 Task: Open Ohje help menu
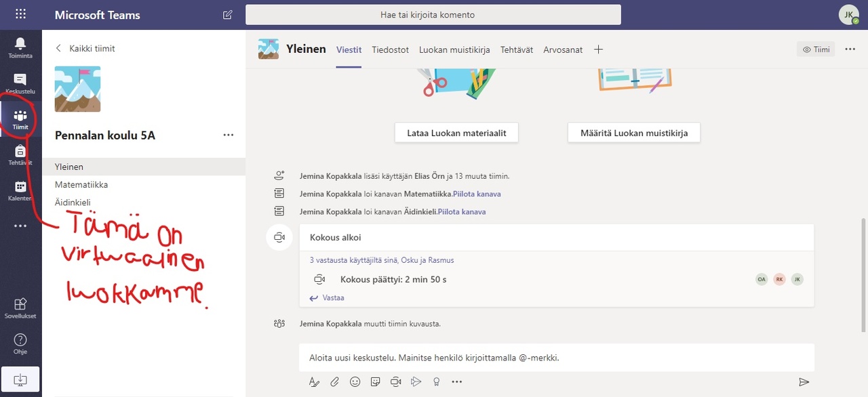[x=20, y=343]
